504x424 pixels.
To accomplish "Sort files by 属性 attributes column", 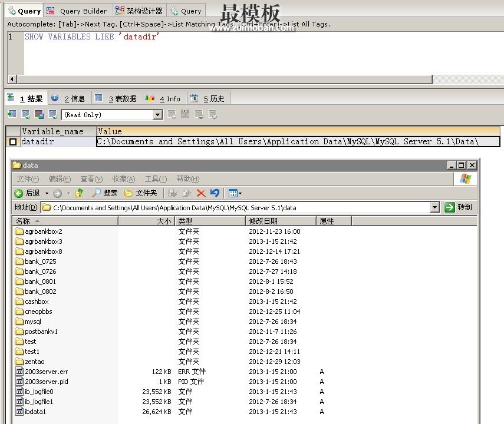I will click(334, 221).
